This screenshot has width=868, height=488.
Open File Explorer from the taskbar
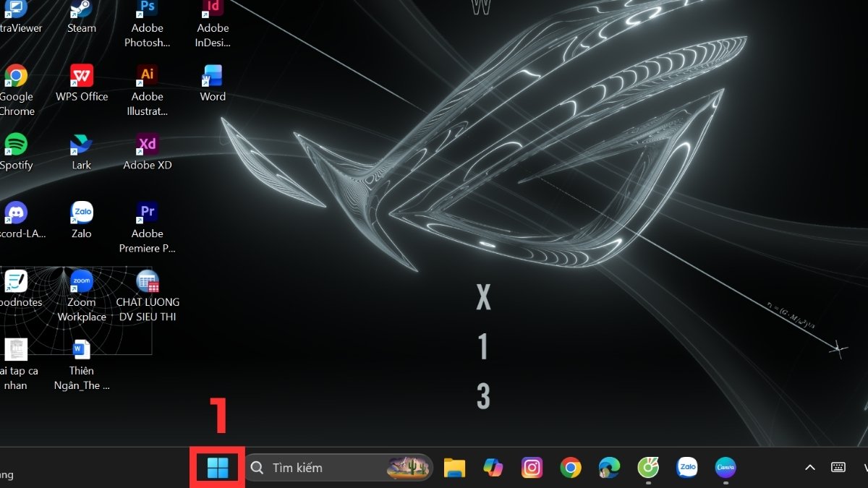point(454,468)
